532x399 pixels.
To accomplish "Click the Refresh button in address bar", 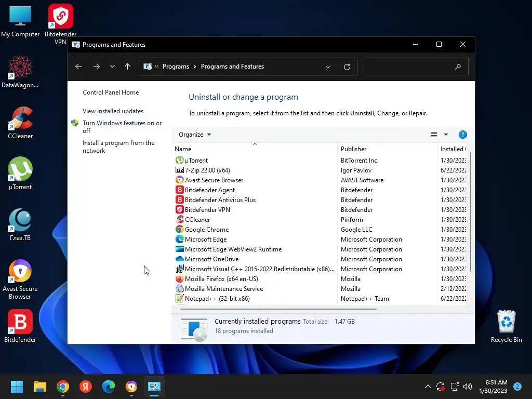I will pyautogui.click(x=347, y=67).
